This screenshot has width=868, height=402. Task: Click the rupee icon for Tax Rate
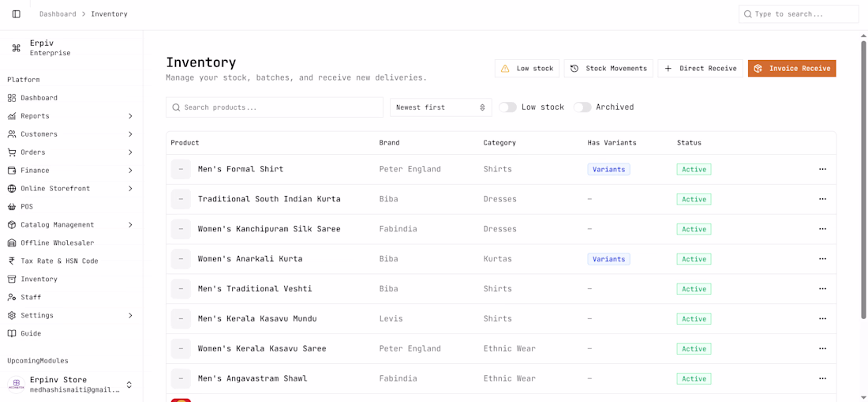[x=12, y=261]
